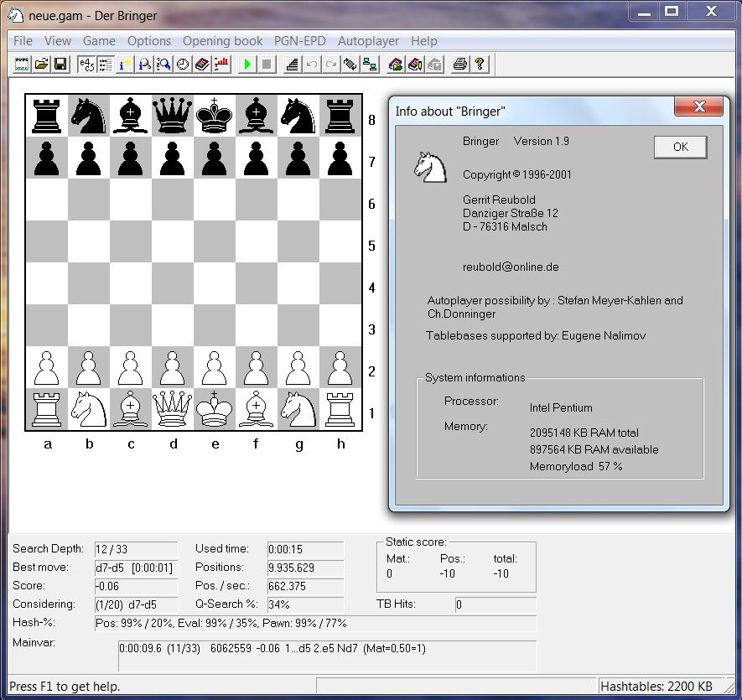Screen dimensions: 742x700
Task: Select the black pawn on d7
Action: (173, 158)
